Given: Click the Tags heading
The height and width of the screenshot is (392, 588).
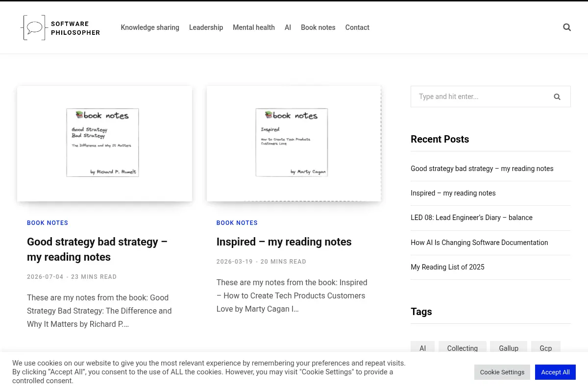Looking at the screenshot, I should tap(421, 312).
